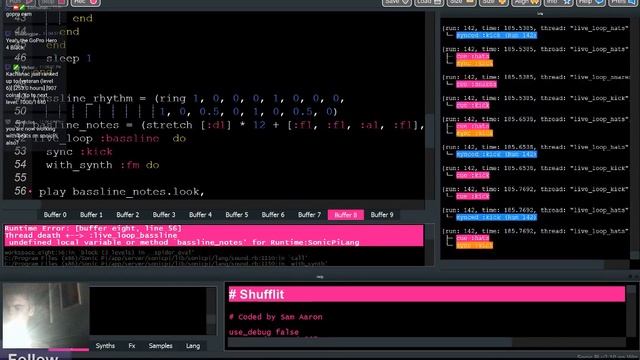640x360 pixels.
Task: Open the Fx help tab
Action: pos(131,346)
